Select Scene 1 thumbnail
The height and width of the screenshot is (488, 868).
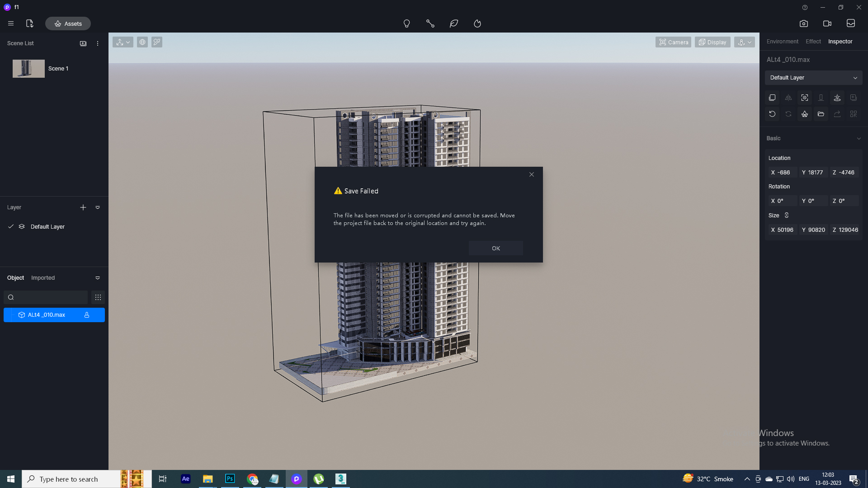point(28,69)
